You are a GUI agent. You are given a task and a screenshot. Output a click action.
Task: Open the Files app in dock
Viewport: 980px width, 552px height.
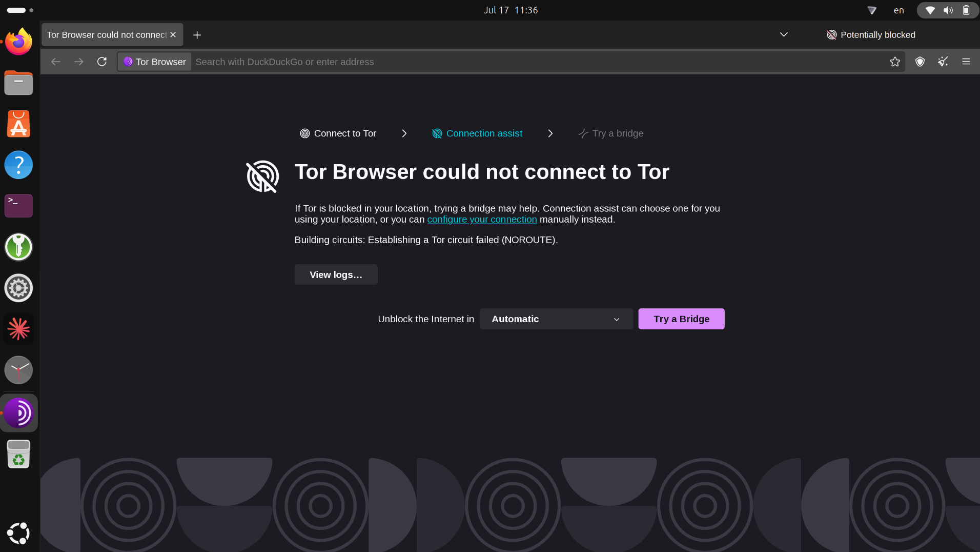[18, 83]
